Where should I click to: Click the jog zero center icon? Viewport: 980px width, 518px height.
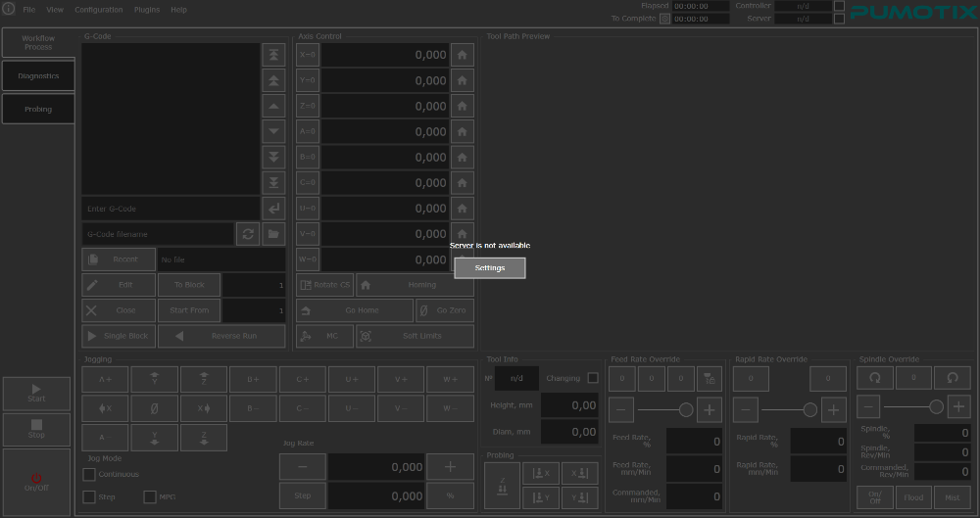(155, 408)
